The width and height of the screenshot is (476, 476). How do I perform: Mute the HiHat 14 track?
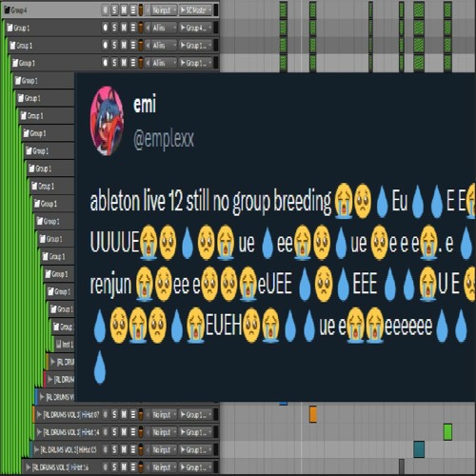click(124, 432)
